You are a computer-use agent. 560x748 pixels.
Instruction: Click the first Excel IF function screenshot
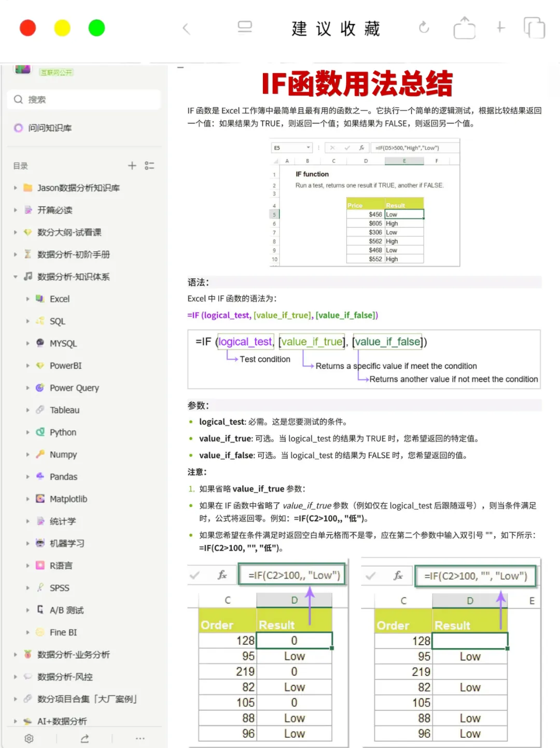pos(365,203)
